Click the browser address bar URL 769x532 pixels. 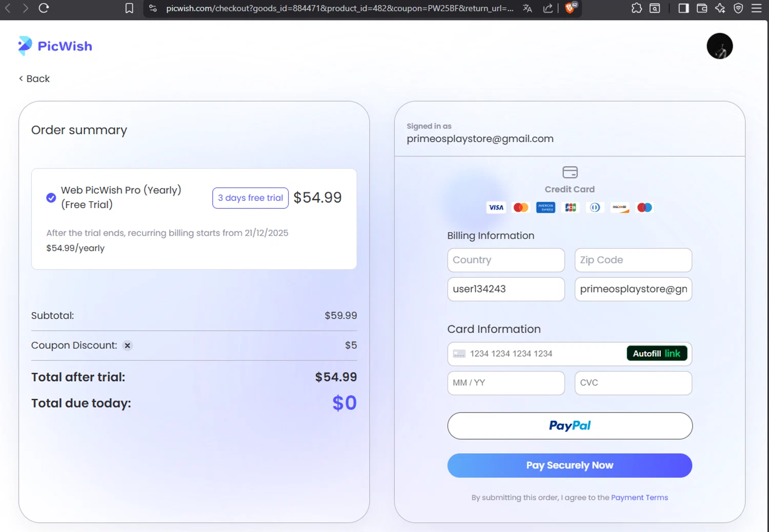339,8
